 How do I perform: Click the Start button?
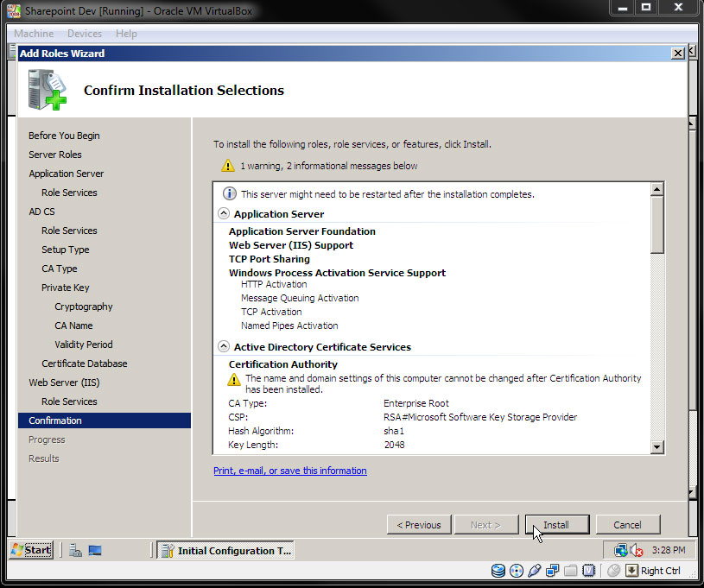[31, 550]
